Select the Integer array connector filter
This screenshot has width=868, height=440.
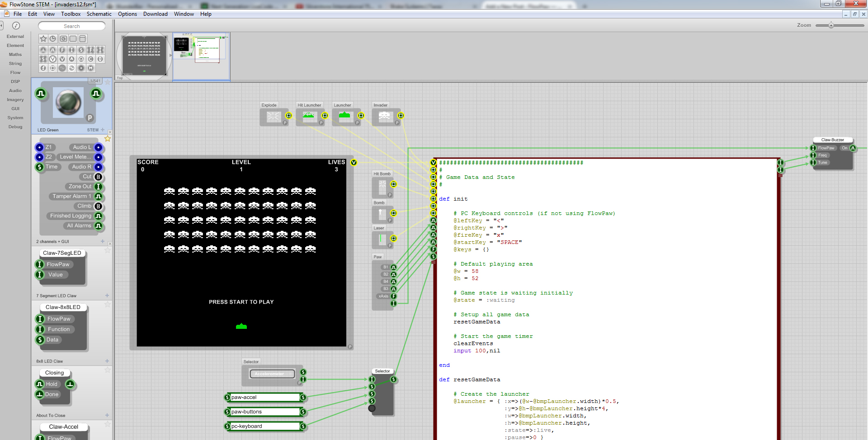pyautogui.click(x=100, y=50)
